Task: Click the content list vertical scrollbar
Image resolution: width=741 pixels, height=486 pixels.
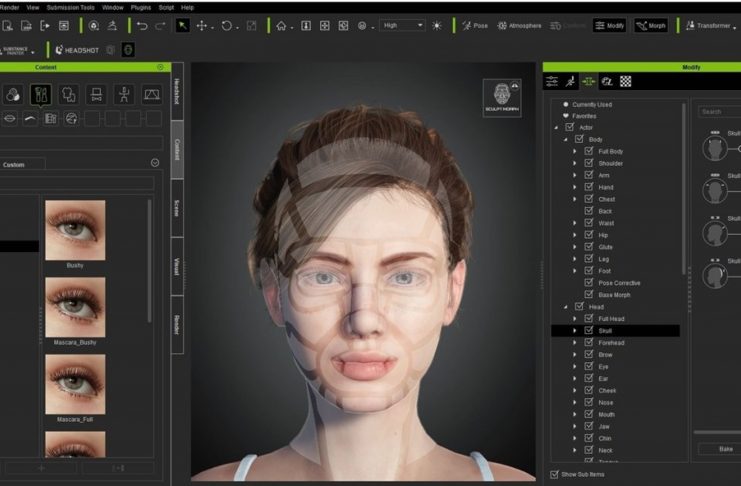Action: coord(149,260)
